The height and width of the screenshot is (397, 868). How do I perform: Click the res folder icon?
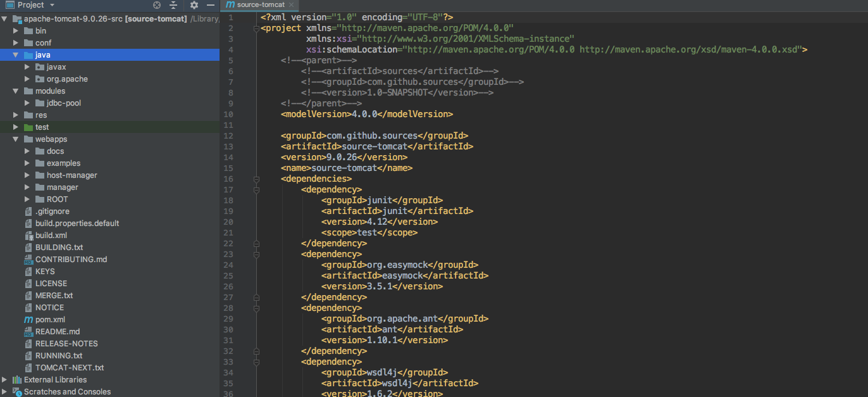[28, 115]
